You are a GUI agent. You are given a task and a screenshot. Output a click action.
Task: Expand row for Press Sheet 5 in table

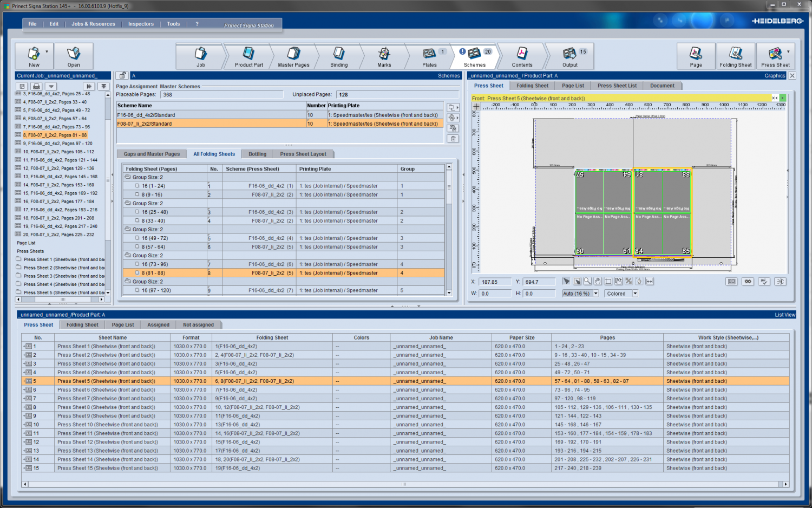click(24, 381)
